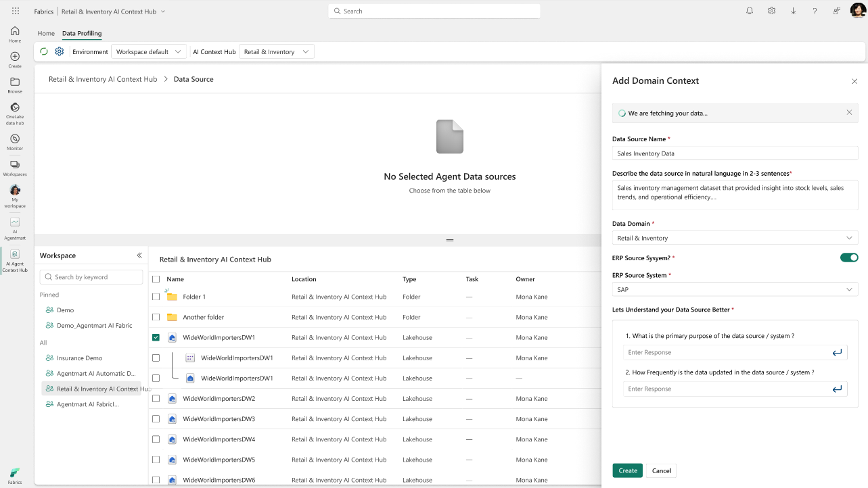Collapse the Workspace panel
The width and height of the screenshot is (868, 488).
coord(139,255)
